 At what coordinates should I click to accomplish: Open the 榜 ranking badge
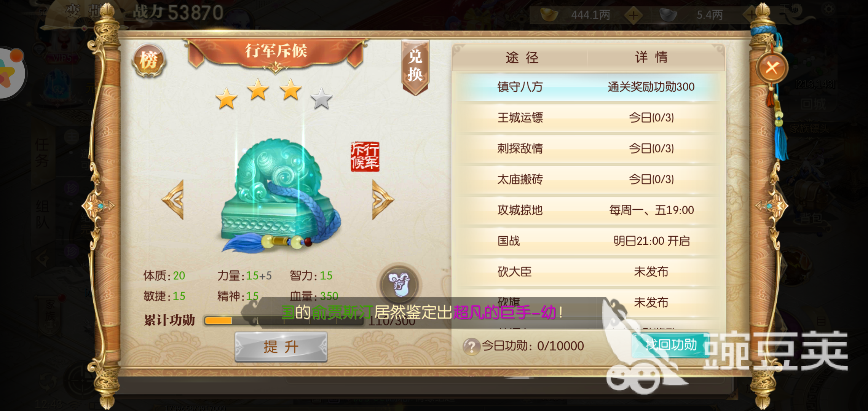pos(149,60)
